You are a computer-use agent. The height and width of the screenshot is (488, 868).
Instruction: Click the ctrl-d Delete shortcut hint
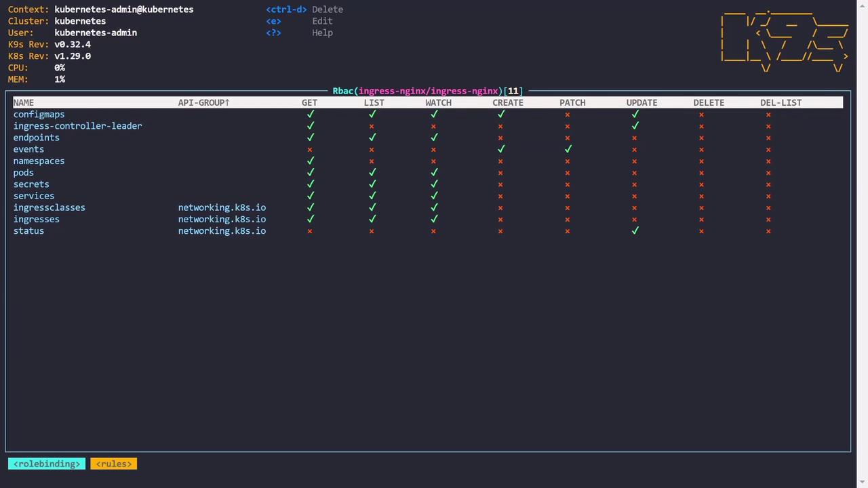pyautogui.click(x=304, y=9)
